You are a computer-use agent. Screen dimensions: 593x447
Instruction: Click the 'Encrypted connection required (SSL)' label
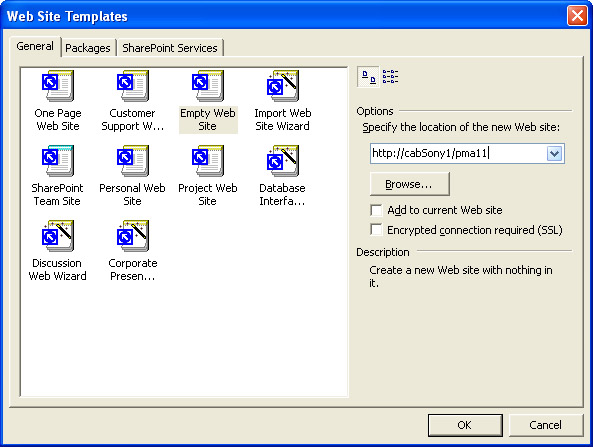coord(475,230)
